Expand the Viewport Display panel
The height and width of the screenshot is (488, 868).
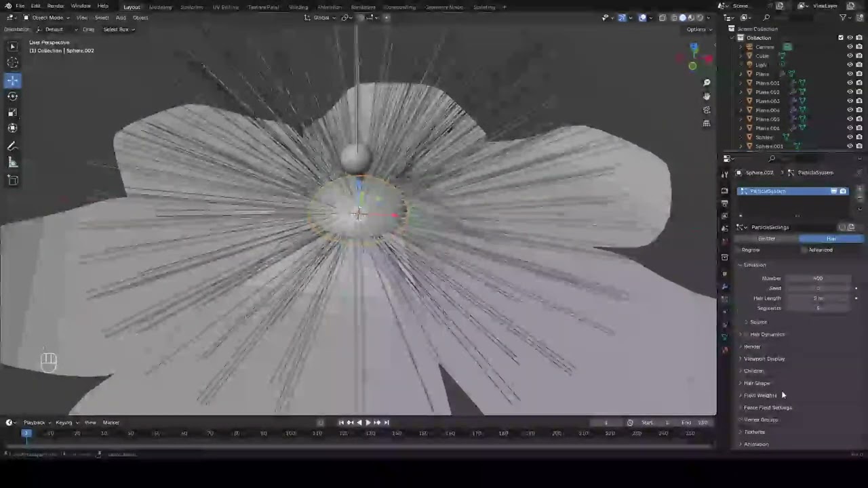coord(764,359)
